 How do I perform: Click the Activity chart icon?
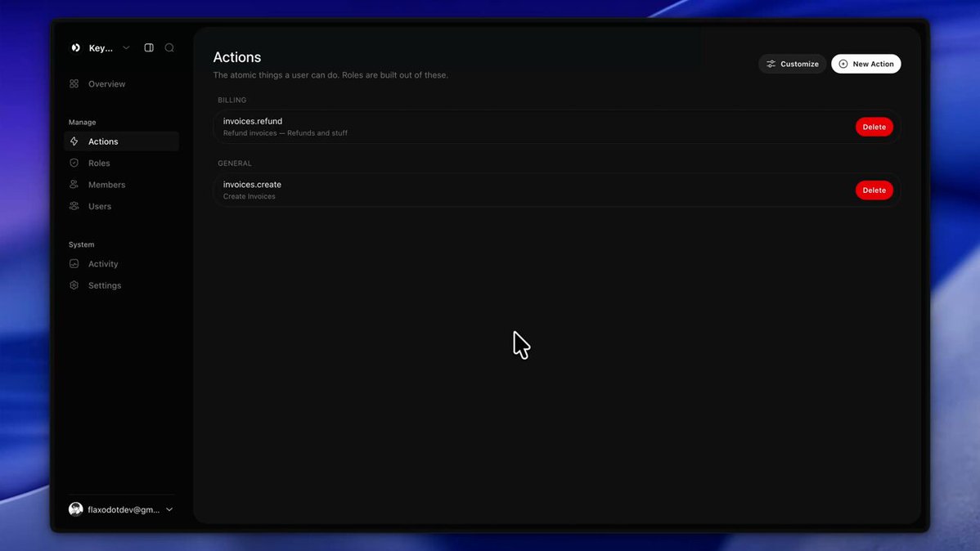click(74, 263)
